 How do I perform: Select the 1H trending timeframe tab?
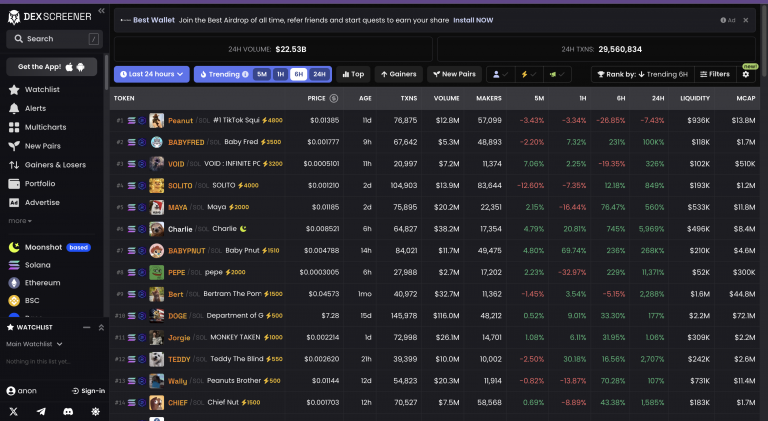(280, 74)
